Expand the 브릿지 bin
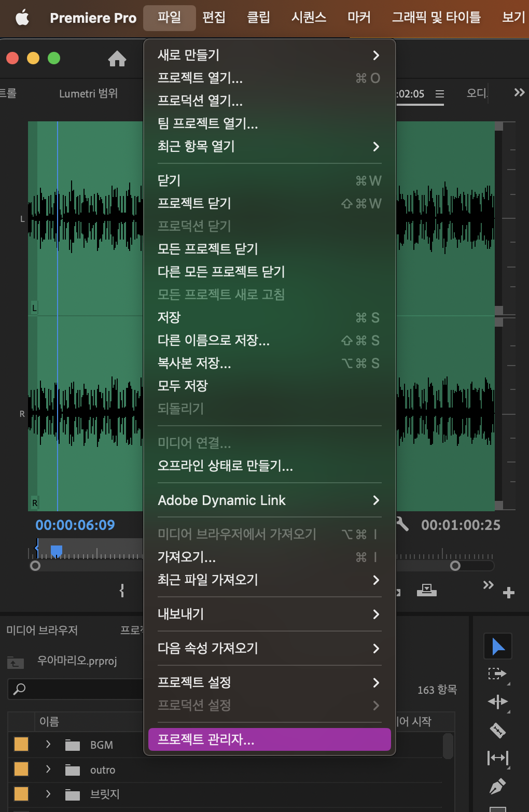Viewport: 529px width, 812px height. point(48,794)
